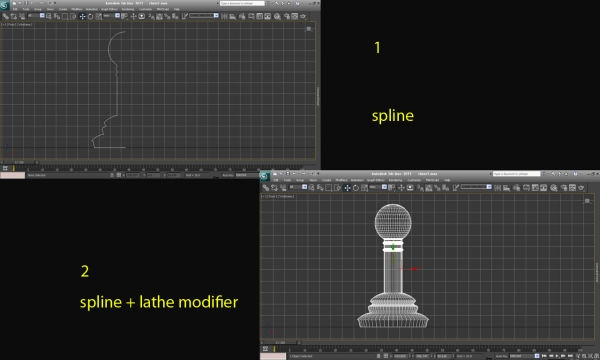
Task: Click the Mirror tool in the spline-only window
Action: pos(225,16)
